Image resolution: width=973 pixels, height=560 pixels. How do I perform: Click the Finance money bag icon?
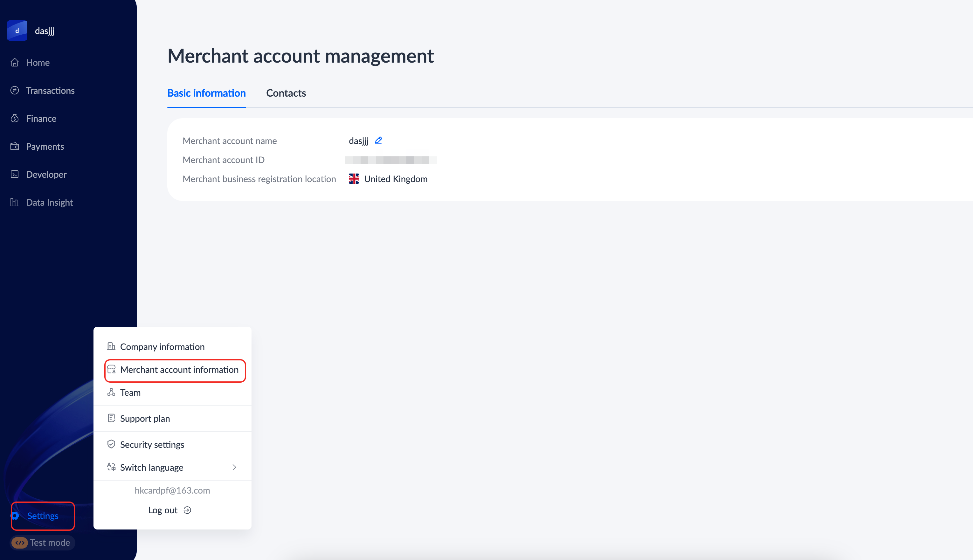15,119
